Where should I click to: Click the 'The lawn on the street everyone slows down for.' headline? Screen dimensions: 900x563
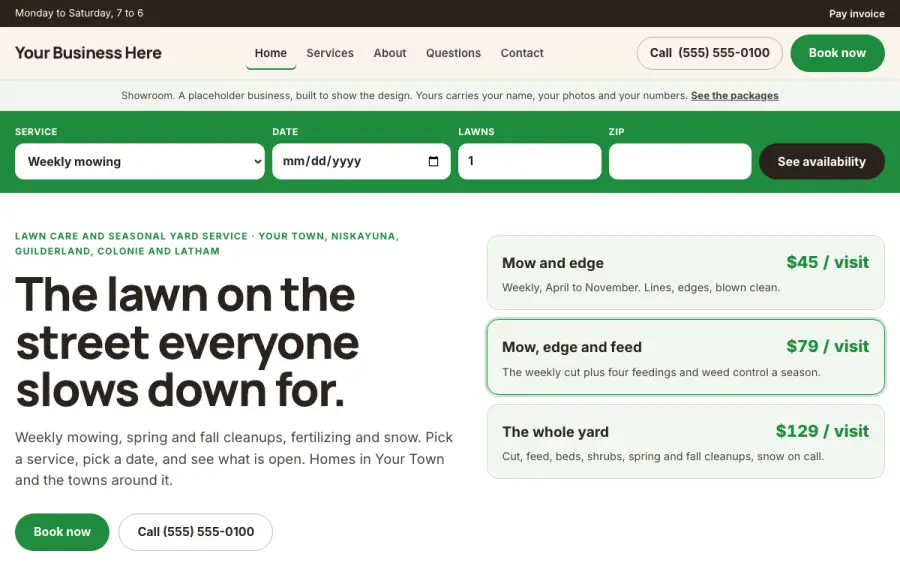point(187,342)
